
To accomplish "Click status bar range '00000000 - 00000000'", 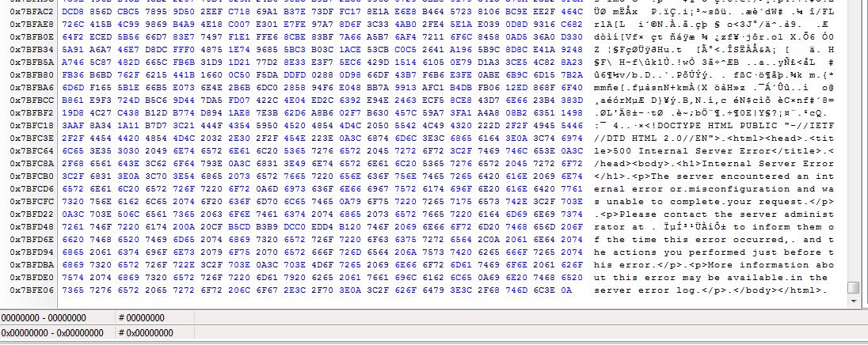I will (44, 318).
